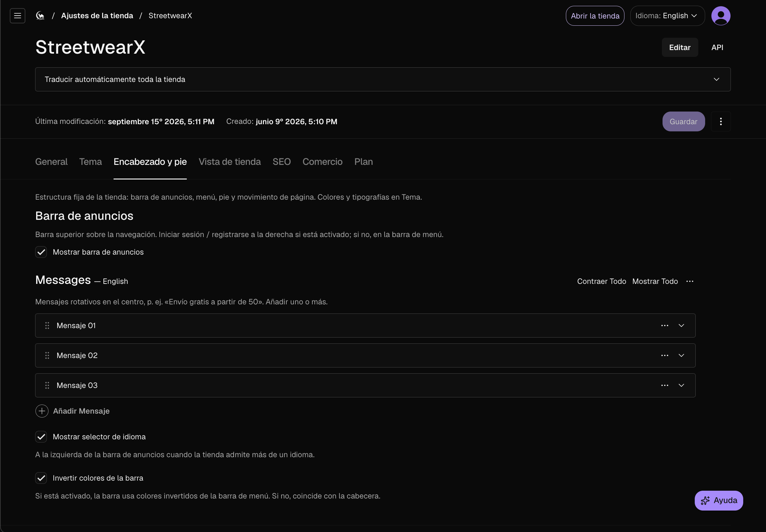Click the Añadir Mensaje label
Viewport: 766px width, 532px height.
81,411
